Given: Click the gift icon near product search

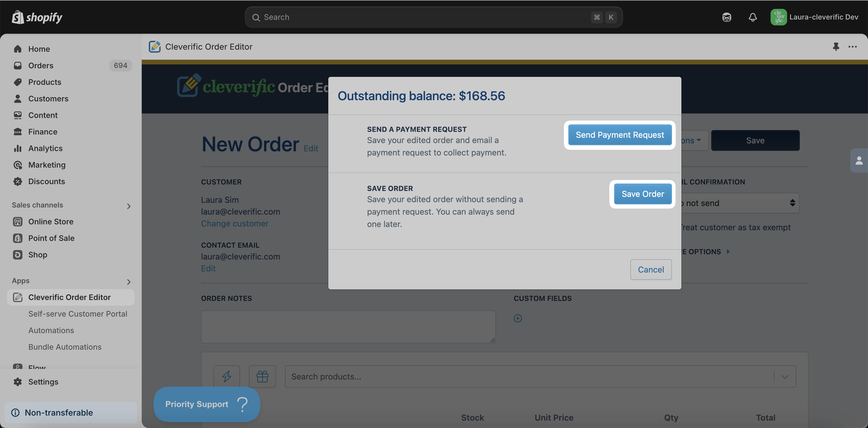Looking at the screenshot, I should [x=262, y=376].
